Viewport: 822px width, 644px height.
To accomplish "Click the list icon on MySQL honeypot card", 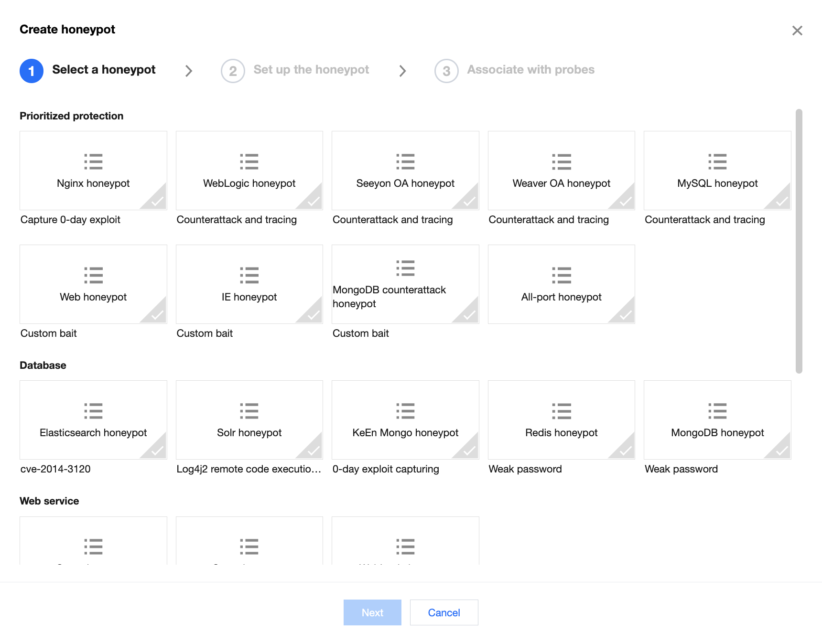I will tap(717, 161).
